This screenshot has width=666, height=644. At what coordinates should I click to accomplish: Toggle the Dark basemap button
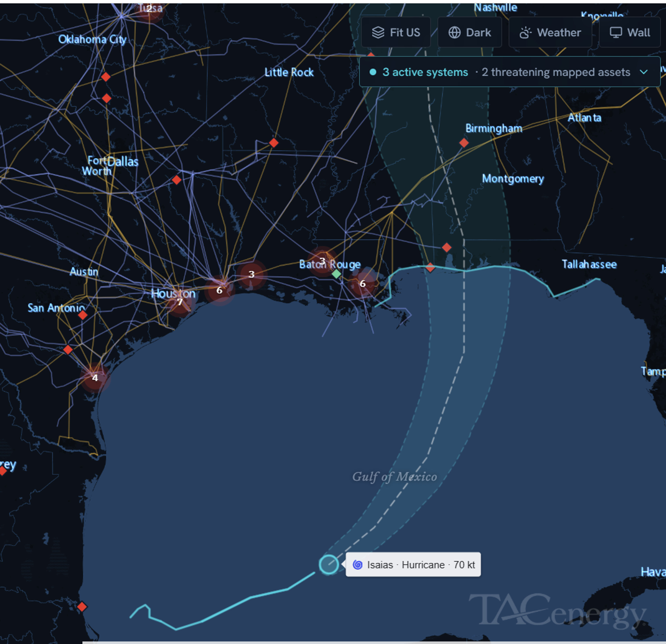pos(470,32)
